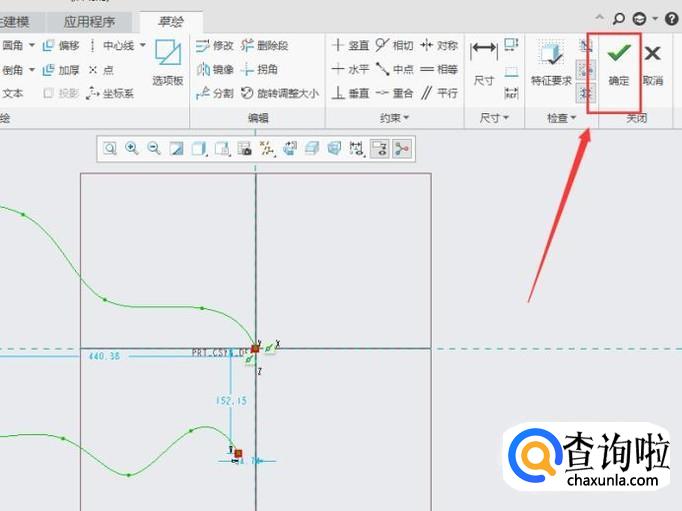682x511 pixels.
Task: Open the display style dropdown in view toolbar
Action: click(x=199, y=149)
